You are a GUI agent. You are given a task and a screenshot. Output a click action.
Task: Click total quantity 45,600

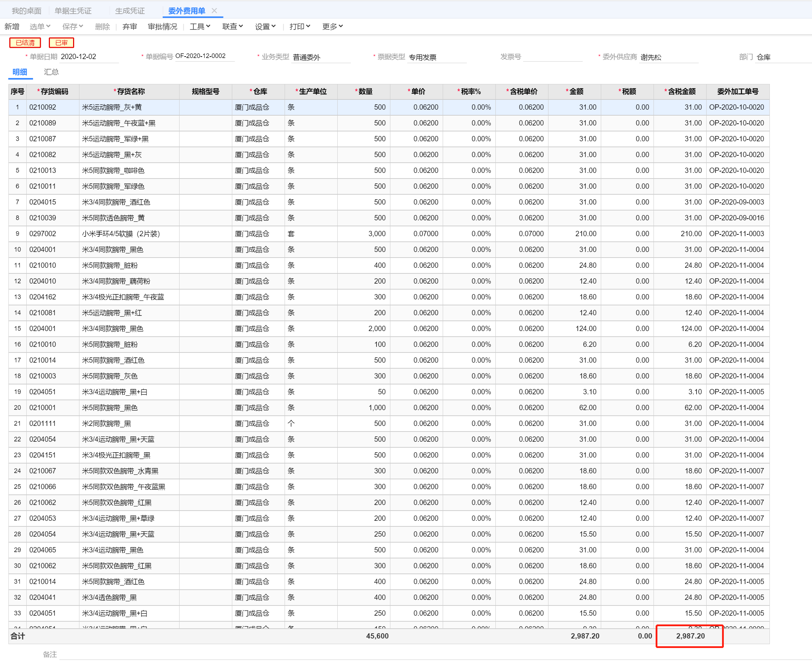377,636
